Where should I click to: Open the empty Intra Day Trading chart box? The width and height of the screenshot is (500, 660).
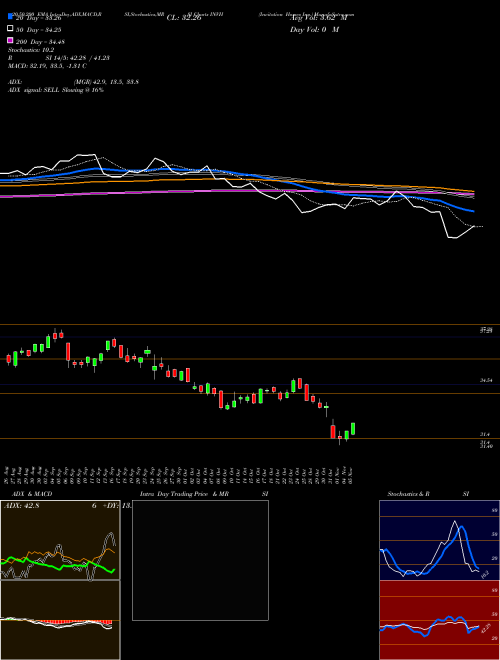click(200, 560)
